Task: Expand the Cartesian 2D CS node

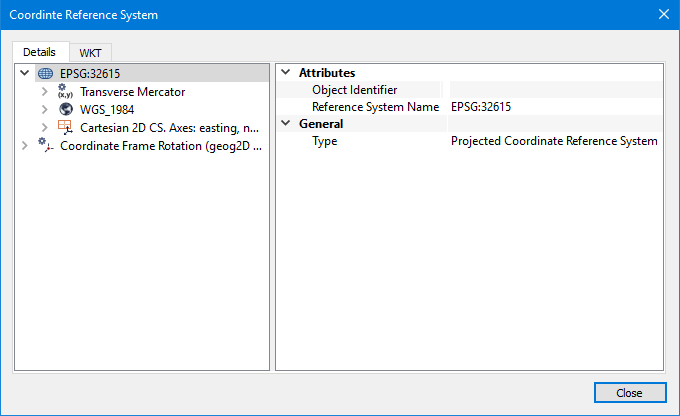Action: tap(45, 127)
